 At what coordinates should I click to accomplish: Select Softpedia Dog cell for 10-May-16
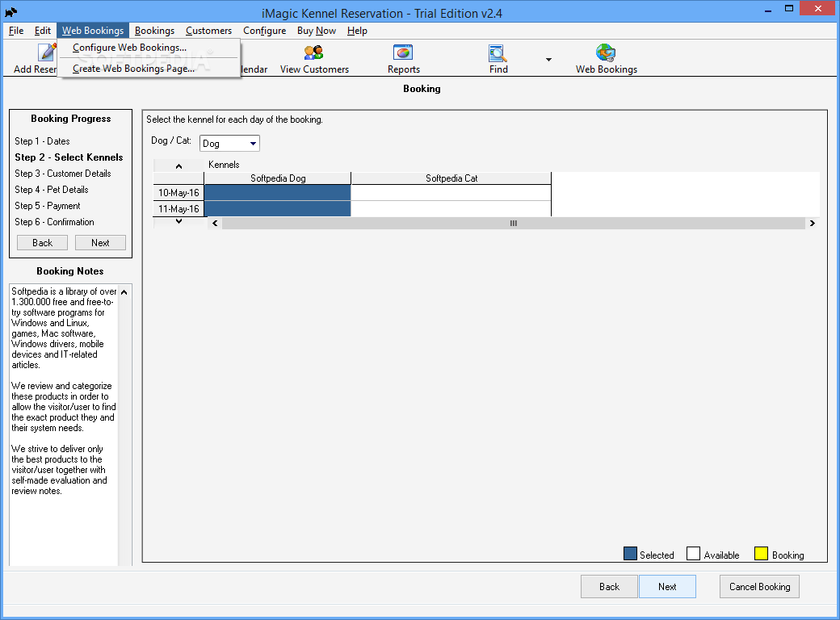tap(278, 193)
